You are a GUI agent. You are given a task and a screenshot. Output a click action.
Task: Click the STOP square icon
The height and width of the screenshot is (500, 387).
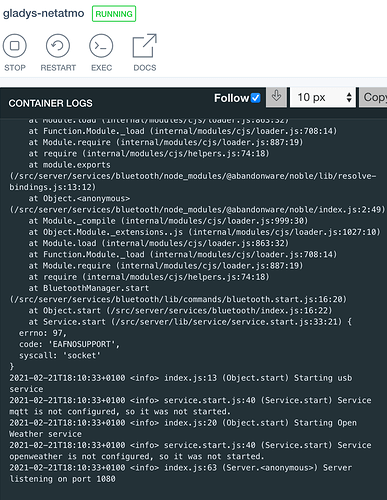click(x=15, y=46)
